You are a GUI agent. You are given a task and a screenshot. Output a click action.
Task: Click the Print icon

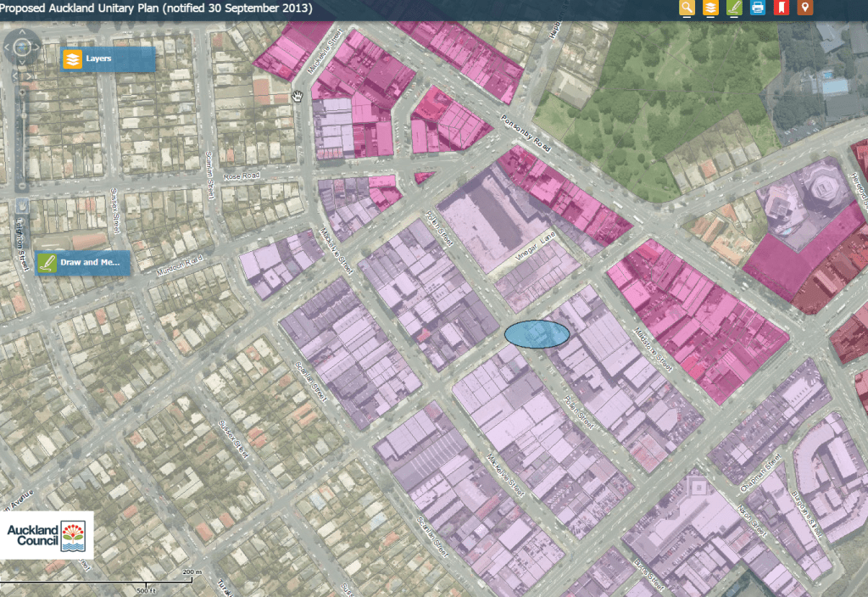[758, 8]
